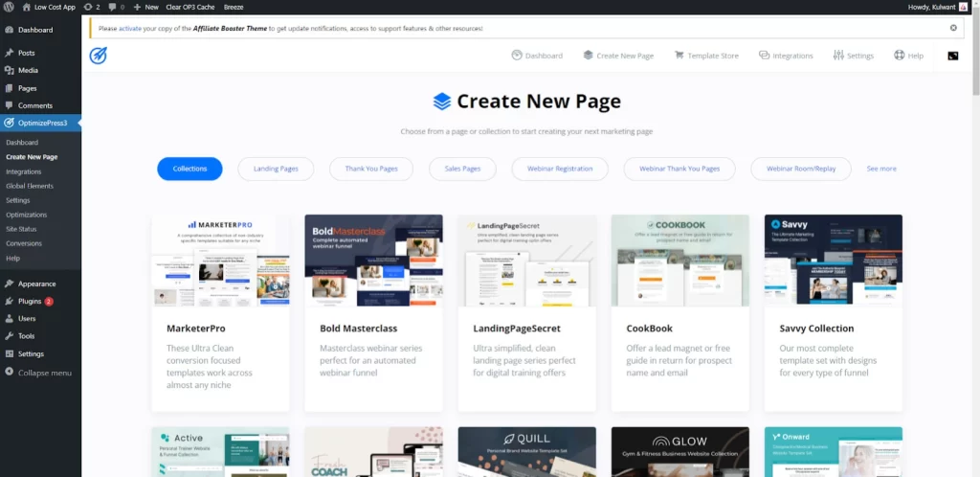Click the Comments icon in sidebar
Screen dimensions: 980x477
pyautogui.click(x=9, y=105)
